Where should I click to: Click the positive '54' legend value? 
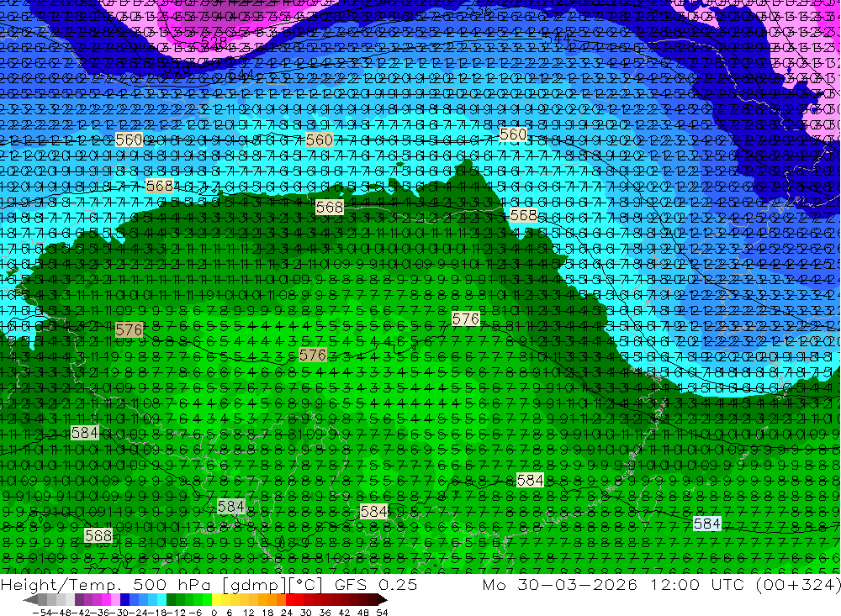(382, 613)
